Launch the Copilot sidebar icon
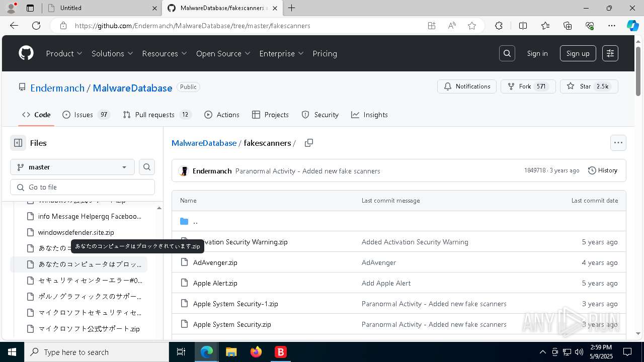The width and height of the screenshot is (644, 362). click(x=632, y=26)
